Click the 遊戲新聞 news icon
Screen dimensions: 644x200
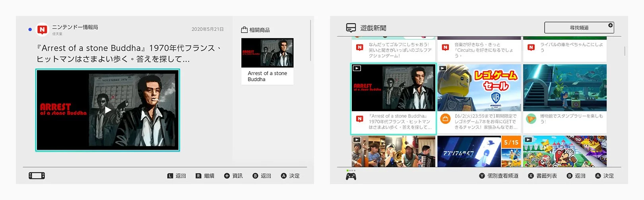(351, 28)
